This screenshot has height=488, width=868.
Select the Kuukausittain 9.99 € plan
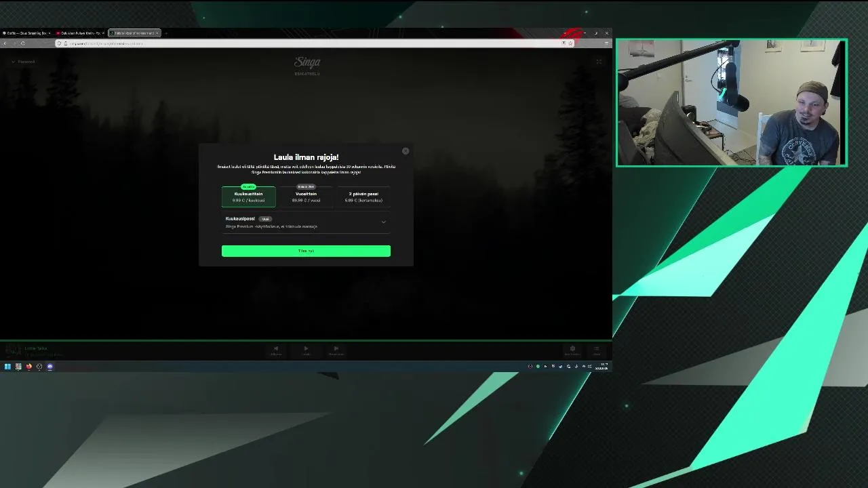pyautogui.click(x=249, y=197)
